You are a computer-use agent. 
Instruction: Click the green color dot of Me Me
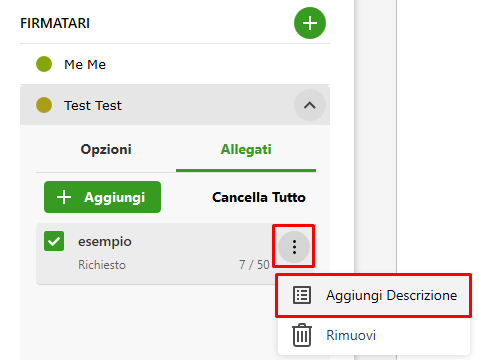[44, 64]
